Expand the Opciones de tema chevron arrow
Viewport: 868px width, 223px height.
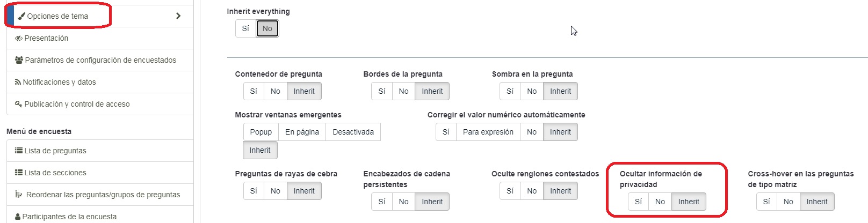pos(178,16)
